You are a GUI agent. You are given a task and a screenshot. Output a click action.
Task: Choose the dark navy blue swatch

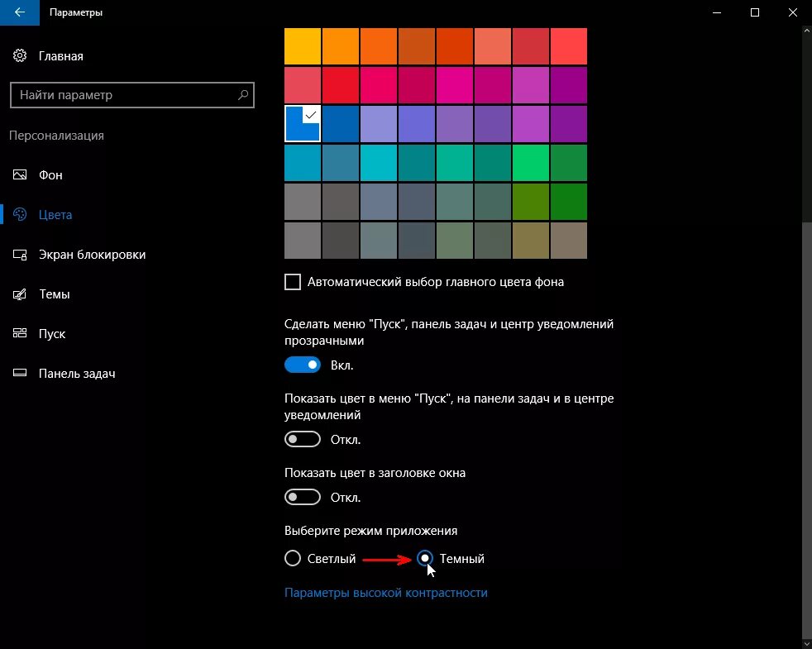341,124
